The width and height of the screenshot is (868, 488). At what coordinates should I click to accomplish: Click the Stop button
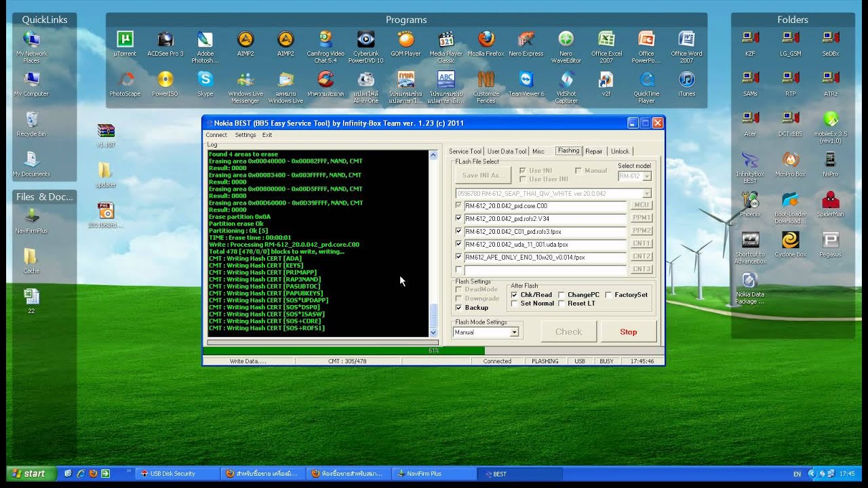pyautogui.click(x=629, y=331)
